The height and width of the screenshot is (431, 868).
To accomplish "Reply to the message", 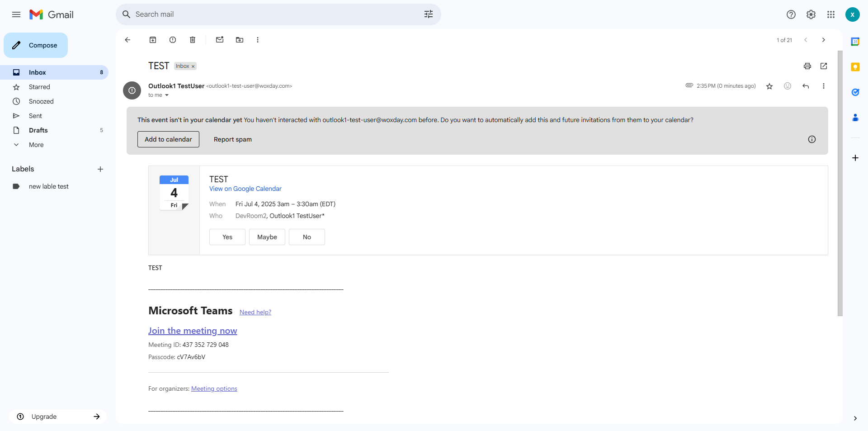I will tap(806, 86).
